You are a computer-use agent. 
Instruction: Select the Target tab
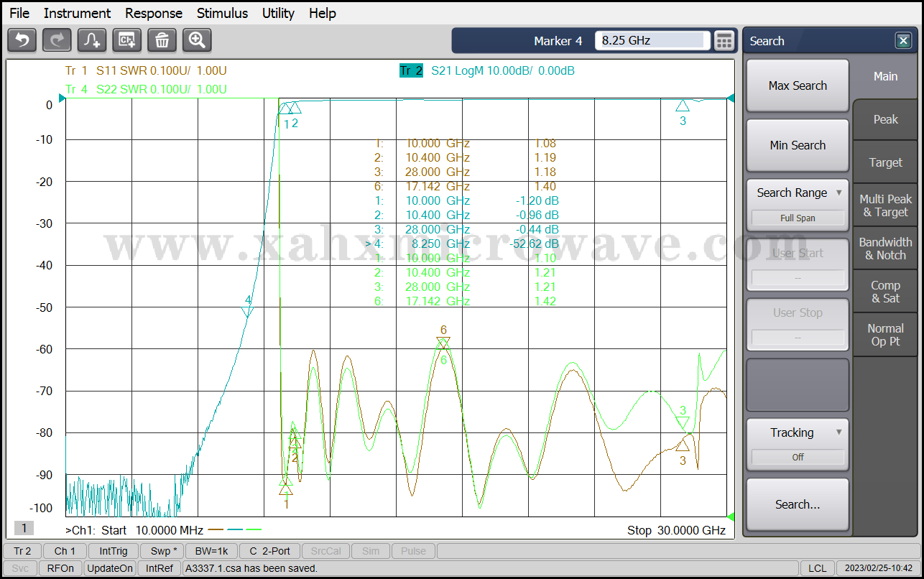pyautogui.click(x=885, y=162)
